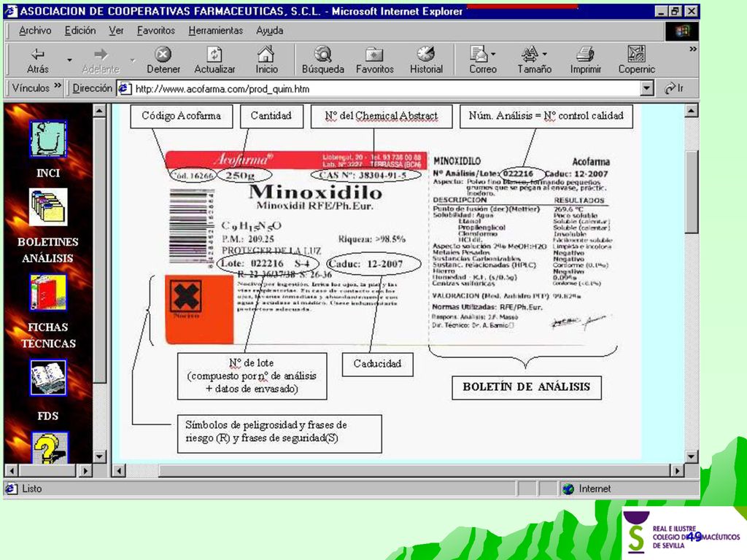Click the Dirección address label
This screenshot has width=747, height=560.
pos(92,88)
